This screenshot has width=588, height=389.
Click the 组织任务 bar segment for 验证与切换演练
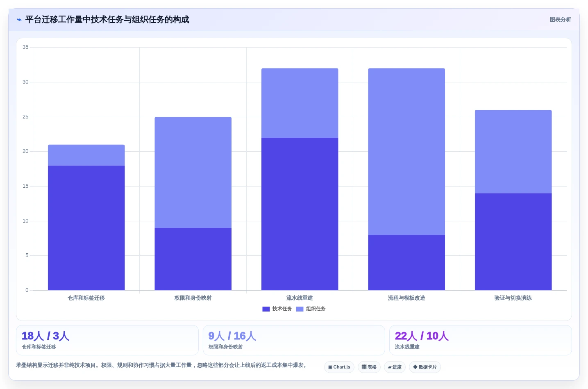[513, 152]
